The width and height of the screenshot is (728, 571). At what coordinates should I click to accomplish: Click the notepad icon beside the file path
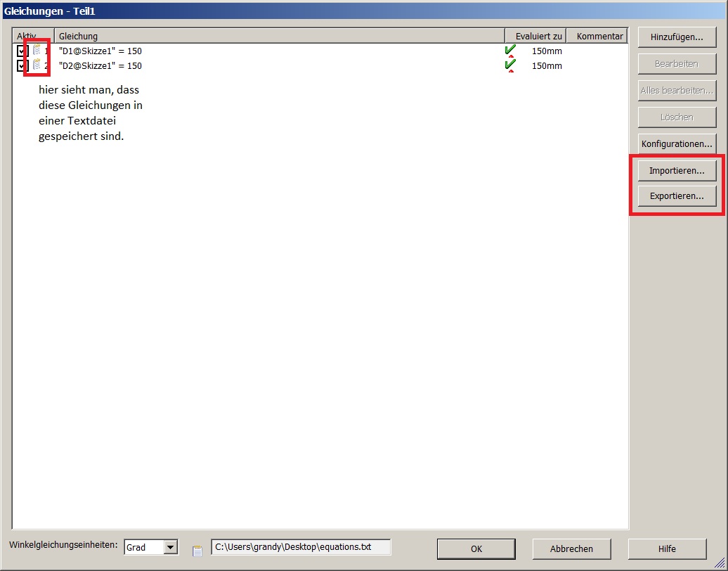coord(197,551)
